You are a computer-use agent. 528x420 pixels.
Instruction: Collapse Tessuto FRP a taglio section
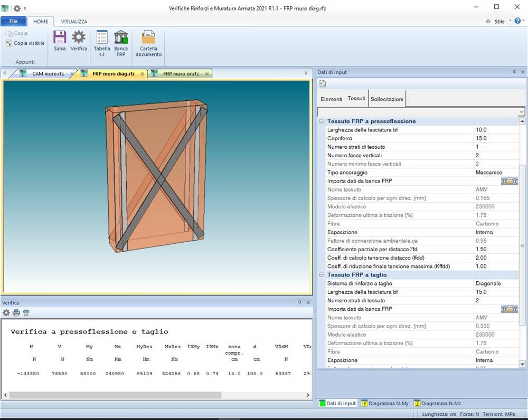click(x=321, y=275)
